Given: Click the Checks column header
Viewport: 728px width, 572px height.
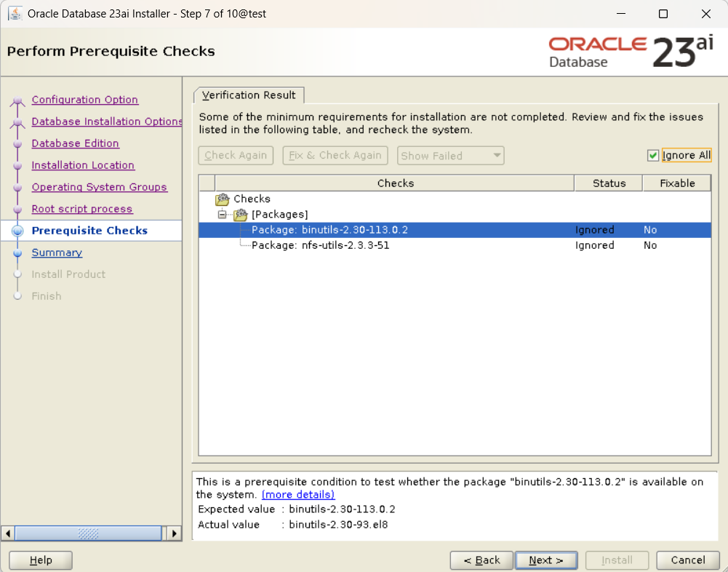Looking at the screenshot, I should click(x=395, y=183).
